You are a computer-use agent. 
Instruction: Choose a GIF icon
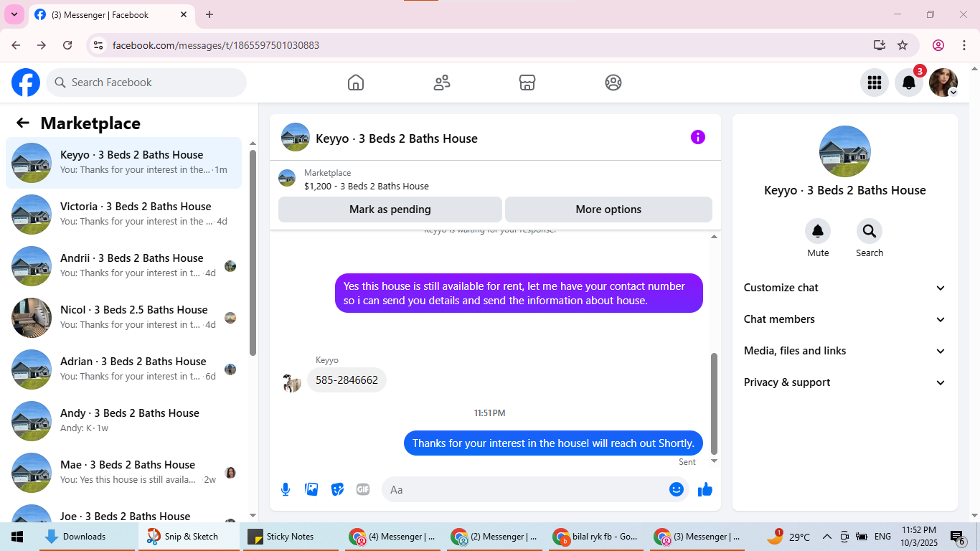(x=363, y=489)
